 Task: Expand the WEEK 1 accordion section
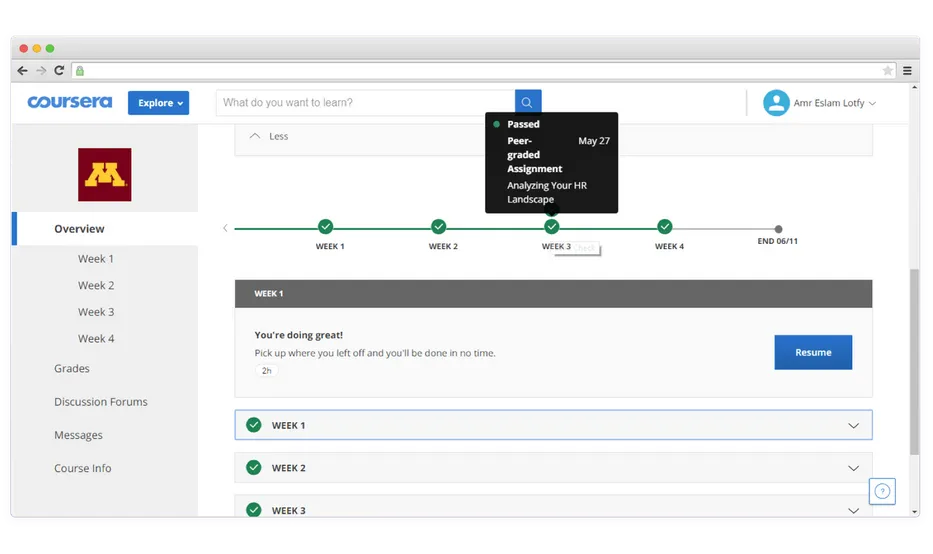[x=553, y=425]
